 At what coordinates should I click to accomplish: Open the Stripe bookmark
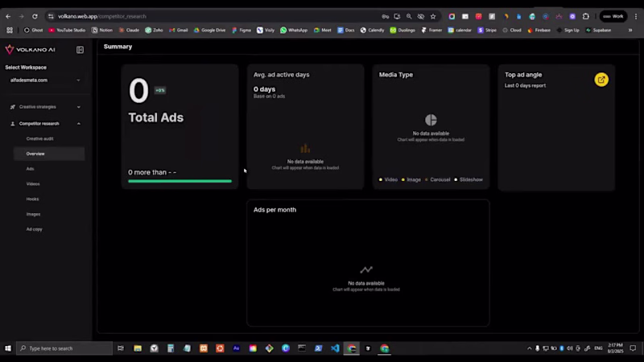[x=487, y=30]
